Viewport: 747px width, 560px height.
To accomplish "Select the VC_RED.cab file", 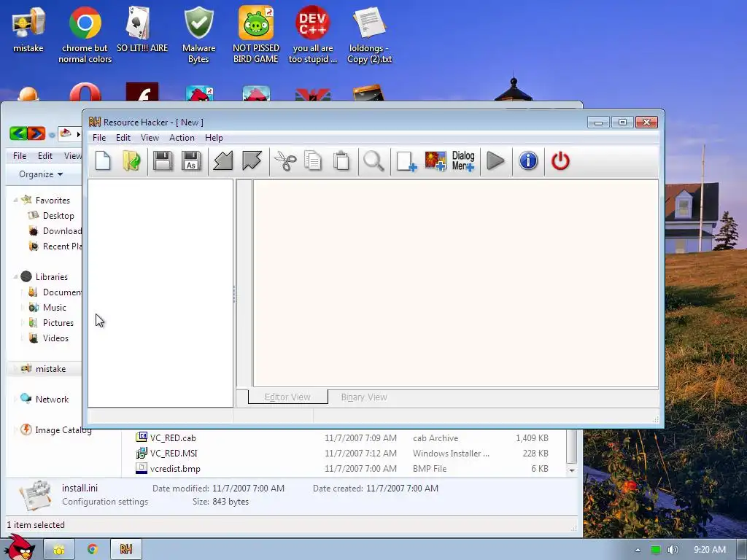I will tap(172, 438).
